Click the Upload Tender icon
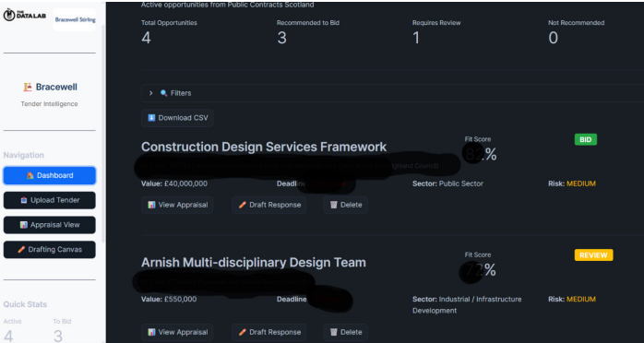Screen dimensions: 644x343 point(24,200)
